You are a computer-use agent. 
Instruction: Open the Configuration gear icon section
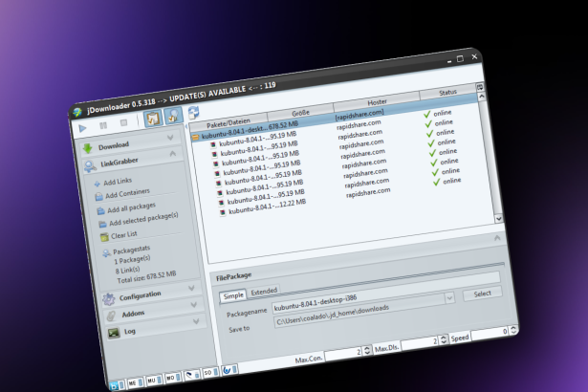(109, 299)
